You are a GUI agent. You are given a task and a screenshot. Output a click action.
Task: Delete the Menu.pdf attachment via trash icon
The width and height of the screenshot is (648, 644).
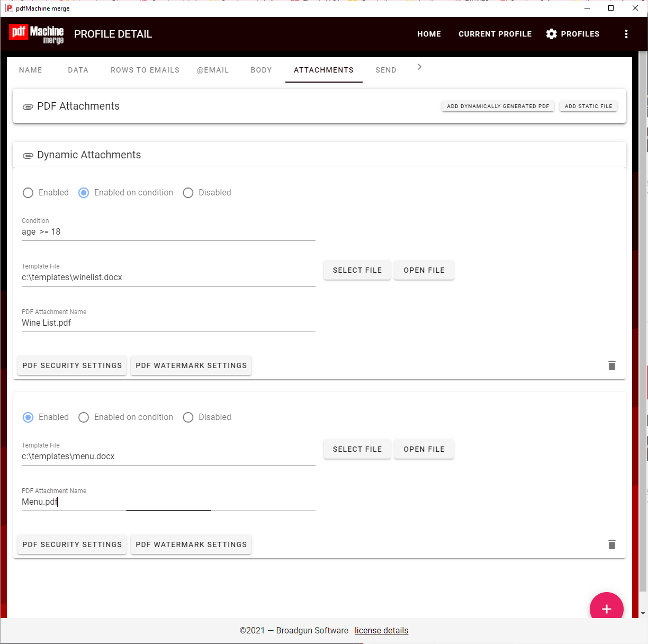click(x=612, y=544)
